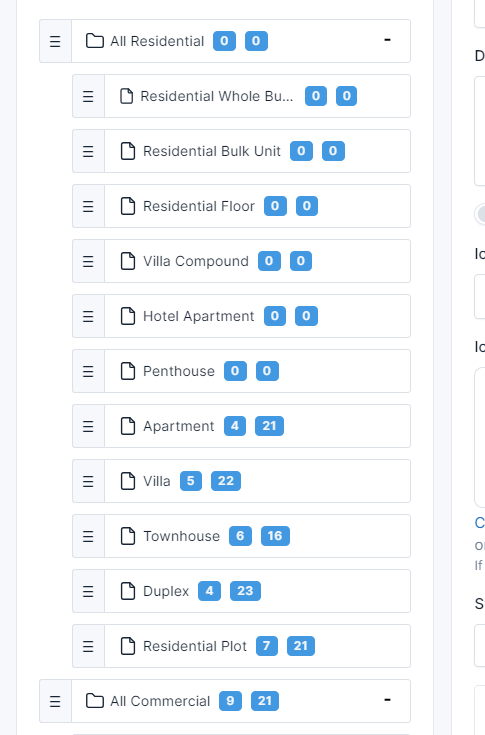Click the drag handle beside Villa Compound

88,261
